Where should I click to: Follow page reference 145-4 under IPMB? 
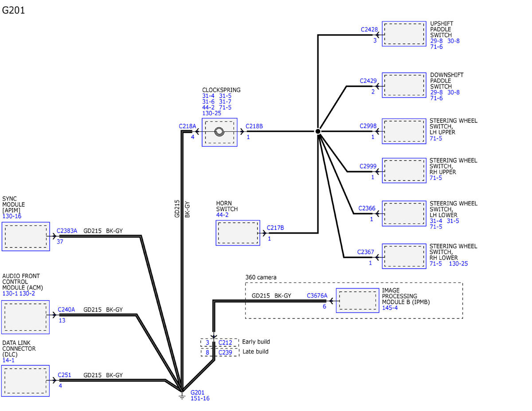pyautogui.click(x=390, y=308)
